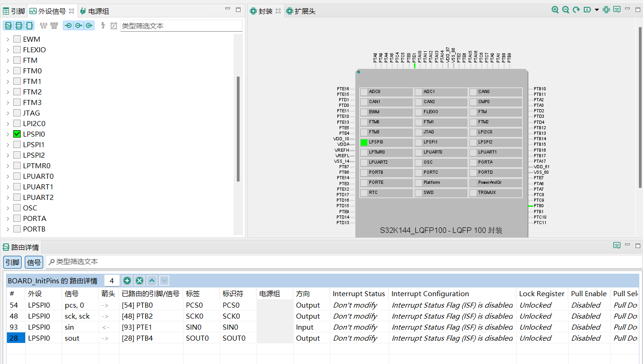
Task: Add a new row to routing details
Action: coord(127,281)
